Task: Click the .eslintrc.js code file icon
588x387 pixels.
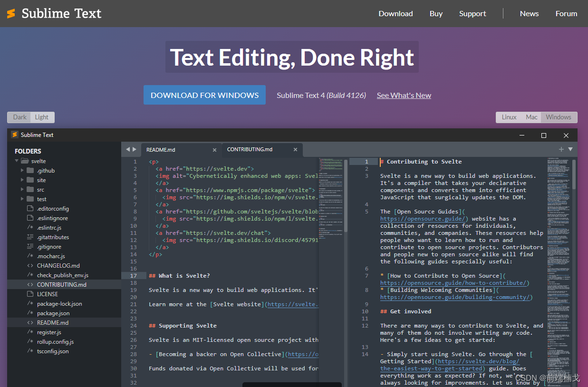Action: click(x=30, y=228)
